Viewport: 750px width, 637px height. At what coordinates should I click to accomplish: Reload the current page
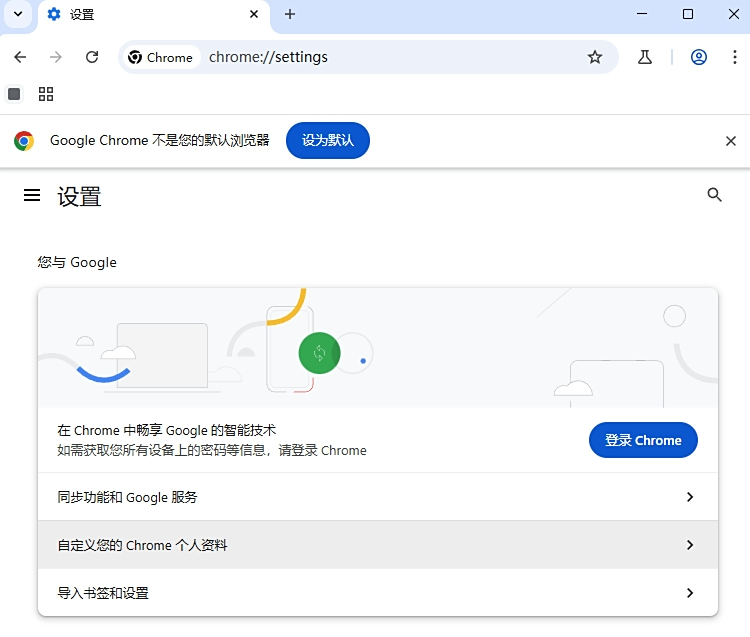[92, 57]
